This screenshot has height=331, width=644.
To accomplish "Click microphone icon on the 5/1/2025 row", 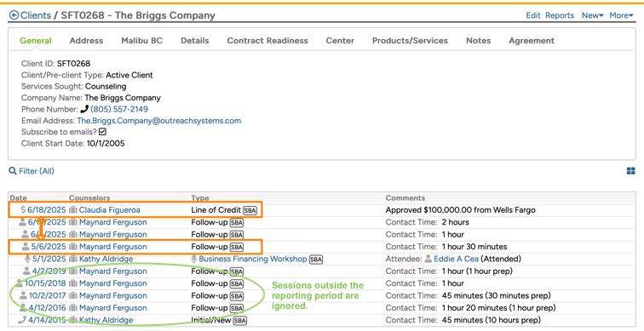I will pos(27,260).
